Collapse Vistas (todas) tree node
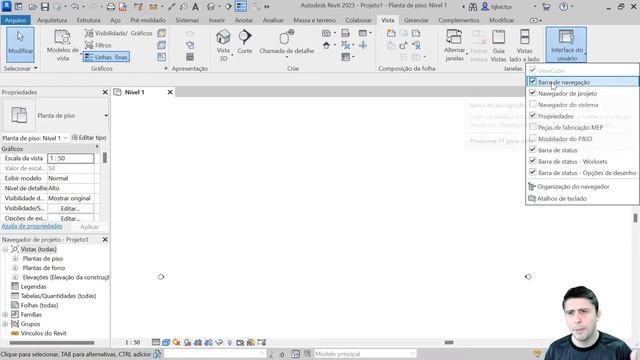 coord(5,249)
